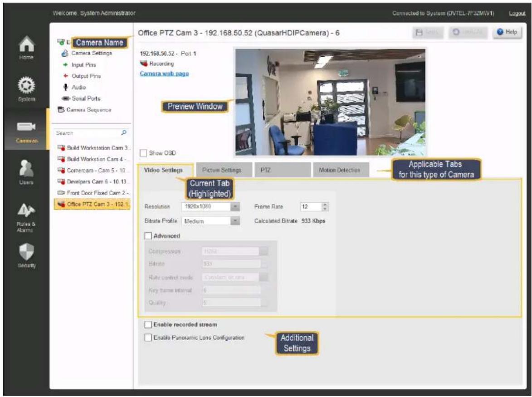Click the 192.168.50.52 - Port 1 text
Screen dimensions: 532x397
[168, 54]
